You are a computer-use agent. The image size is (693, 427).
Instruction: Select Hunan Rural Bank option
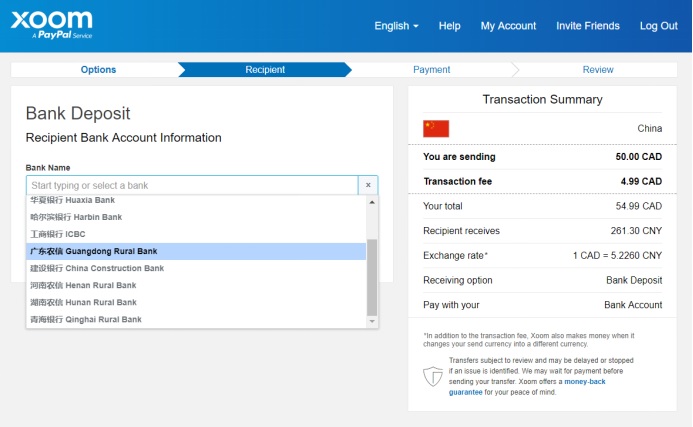point(196,302)
